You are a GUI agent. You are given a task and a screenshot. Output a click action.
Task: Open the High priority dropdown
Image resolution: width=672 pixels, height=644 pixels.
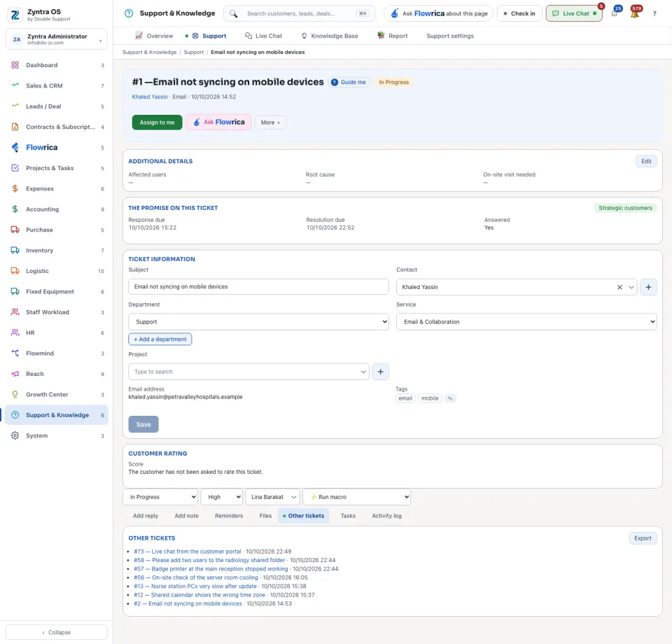[x=222, y=497]
